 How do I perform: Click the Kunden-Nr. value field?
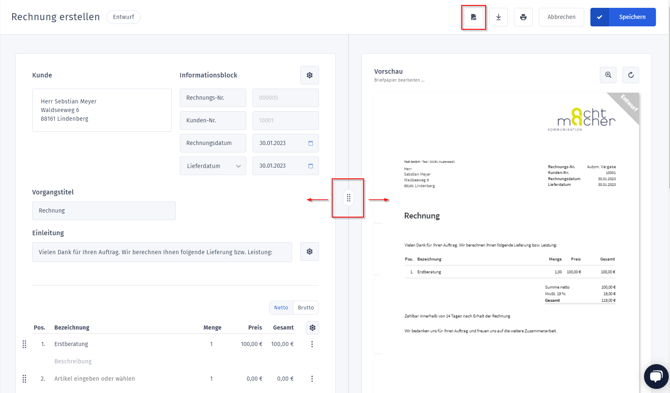[285, 120]
